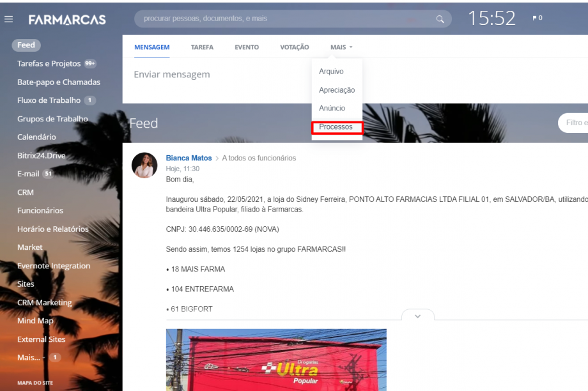The height and width of the screenshot is (391, 588).
Task: Switch to the VOTAÇÃO tab
Action: click(x=294, y=47)
